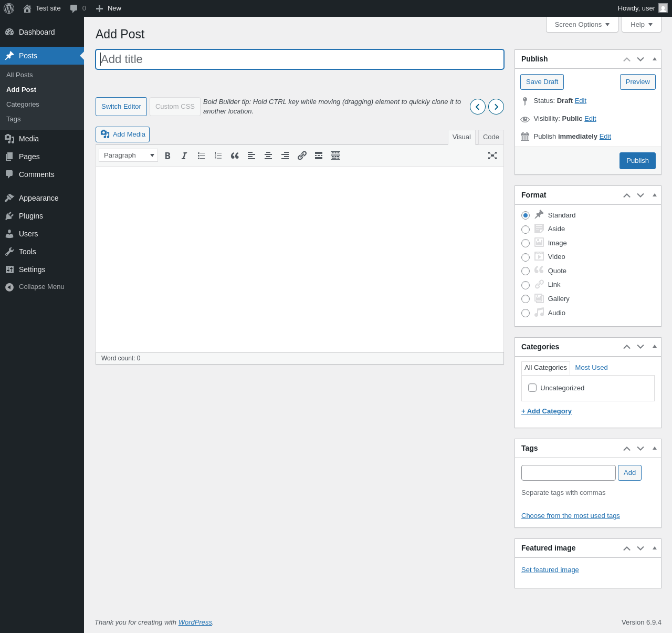Insert or edit a link
The image size is (672, 633).
302,155
